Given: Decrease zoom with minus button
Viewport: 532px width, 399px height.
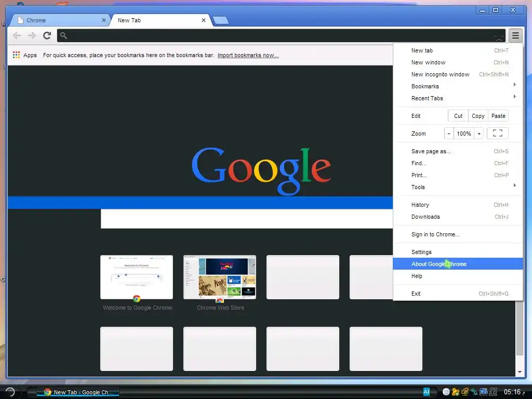Looking at the screenshot, I should (449, 134).
